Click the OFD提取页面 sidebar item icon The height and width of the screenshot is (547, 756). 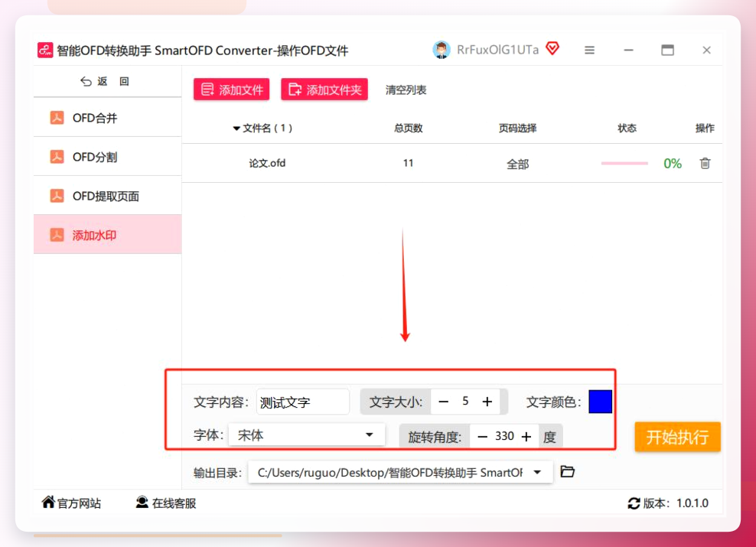57,196
